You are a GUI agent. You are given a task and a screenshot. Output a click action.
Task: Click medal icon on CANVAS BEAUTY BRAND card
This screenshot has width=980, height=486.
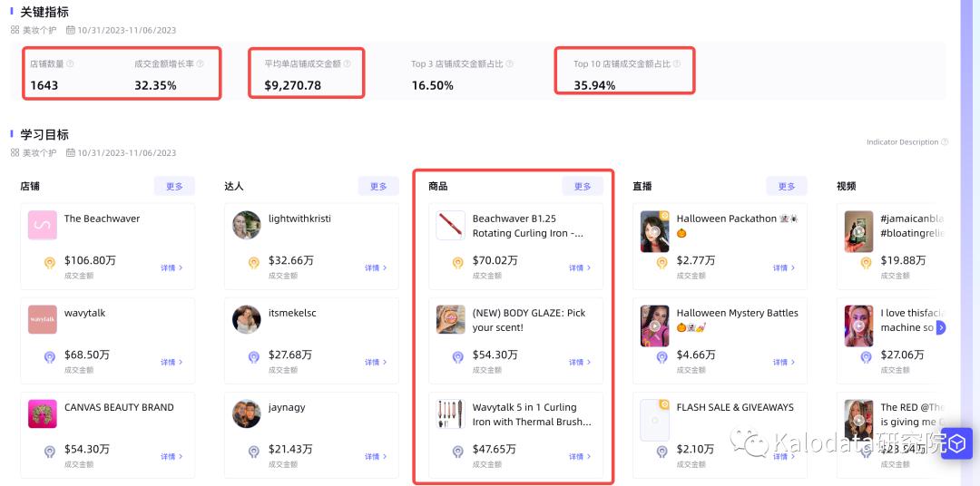[50, 452]
